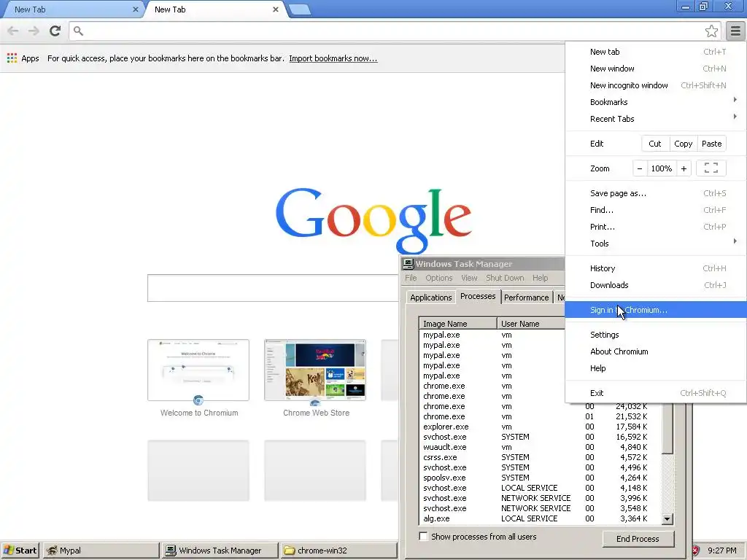Open a New incognito window
Screen dimensions: 747x560
click(656, 85)
